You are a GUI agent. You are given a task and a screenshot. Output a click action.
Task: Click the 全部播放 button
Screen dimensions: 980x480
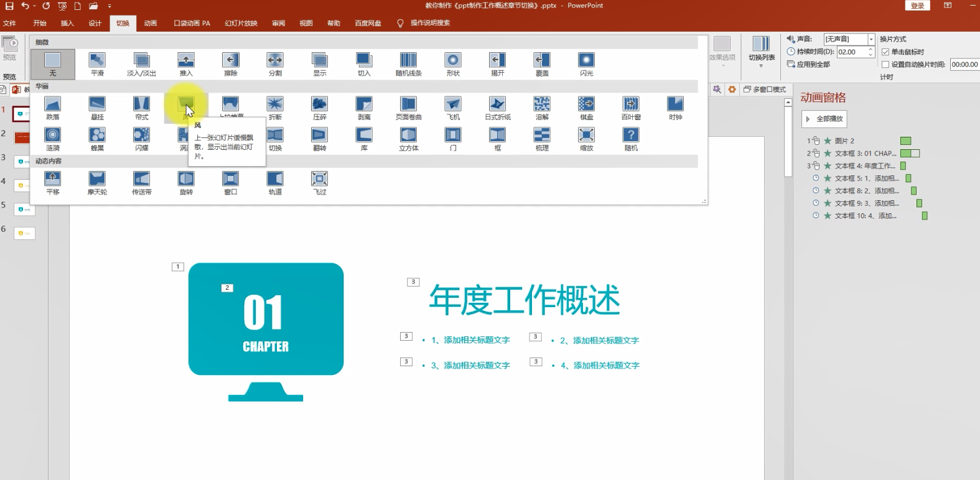tap(824, 119)
